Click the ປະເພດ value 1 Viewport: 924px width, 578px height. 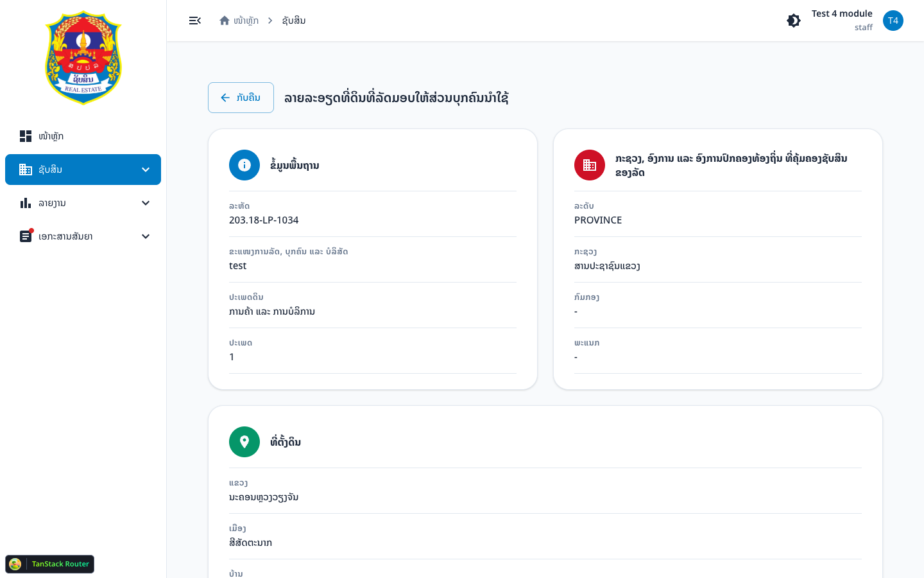(x=232, y=357)
